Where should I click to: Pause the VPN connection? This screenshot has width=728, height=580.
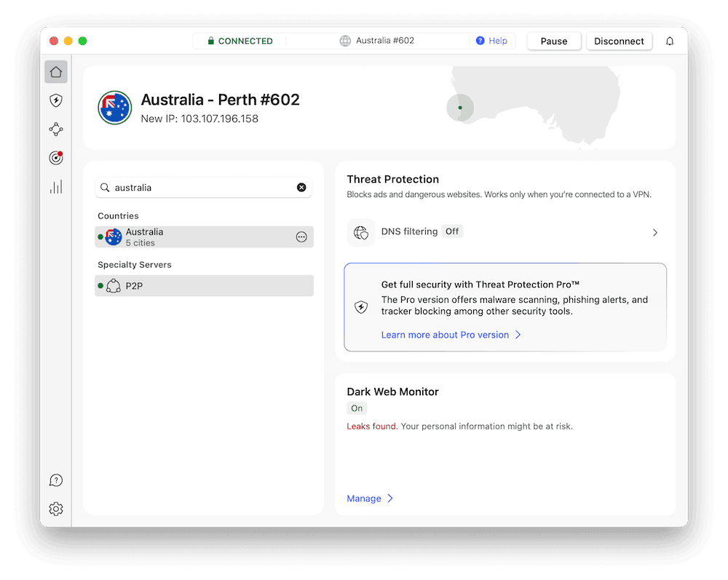click(x=554, y=41)
